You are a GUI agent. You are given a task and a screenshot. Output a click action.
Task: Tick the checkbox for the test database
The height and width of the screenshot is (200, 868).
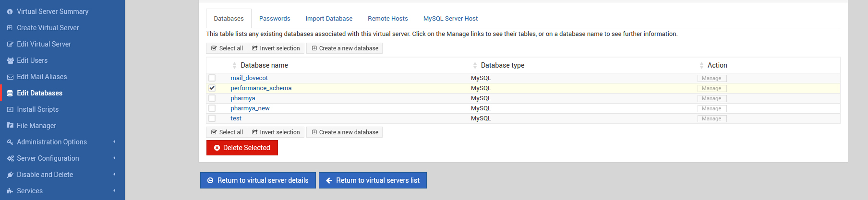tap(212, 118)
